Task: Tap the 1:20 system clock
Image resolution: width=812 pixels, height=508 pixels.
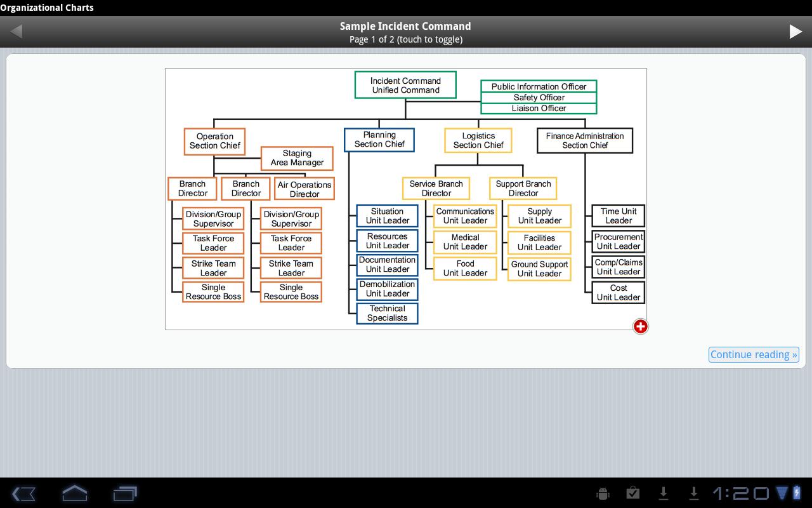Action: (x=741, y=493)
